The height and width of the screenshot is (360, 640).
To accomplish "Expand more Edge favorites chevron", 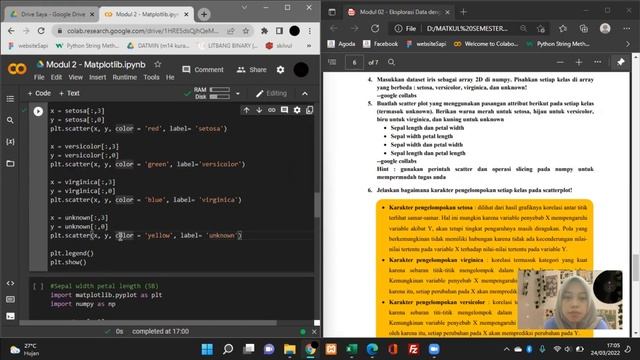I will (x=628, y=44).
